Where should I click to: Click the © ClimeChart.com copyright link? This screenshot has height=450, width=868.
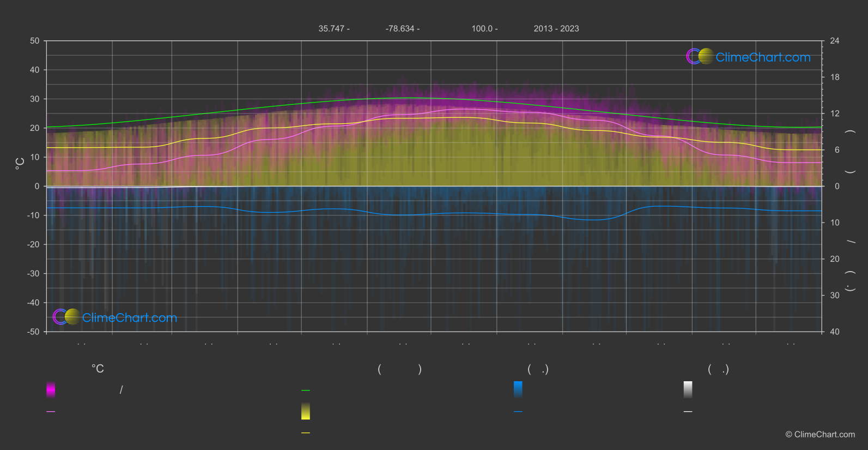coord(820,435)
